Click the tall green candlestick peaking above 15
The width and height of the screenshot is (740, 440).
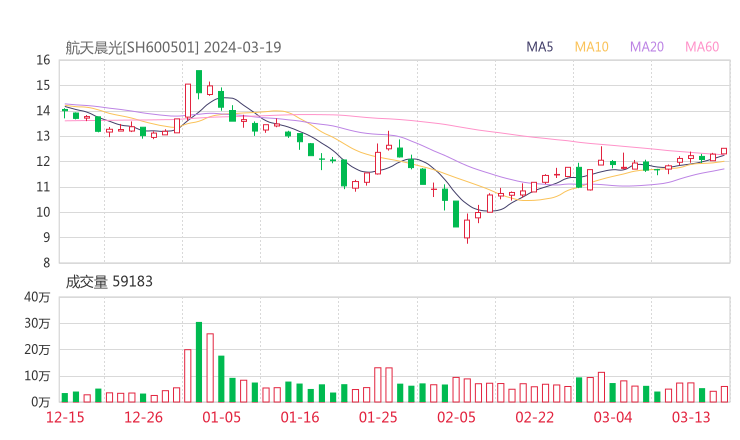[x=199, y=84]
